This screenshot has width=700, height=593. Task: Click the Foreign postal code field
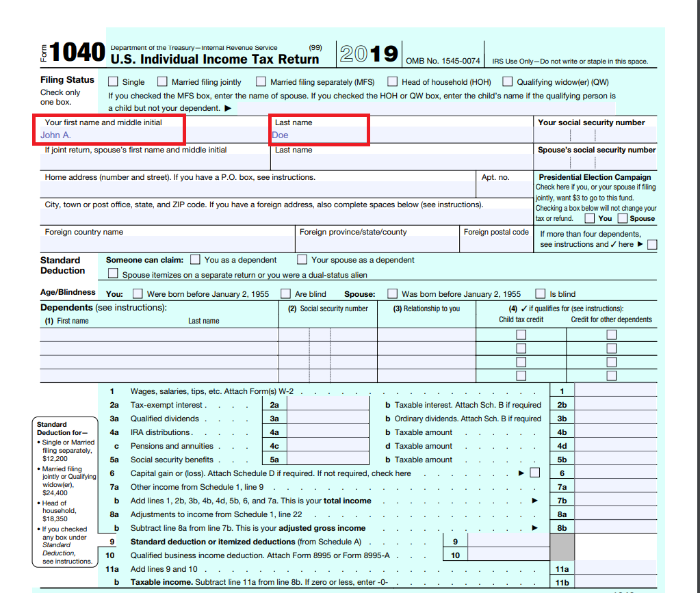coord(496,244)
